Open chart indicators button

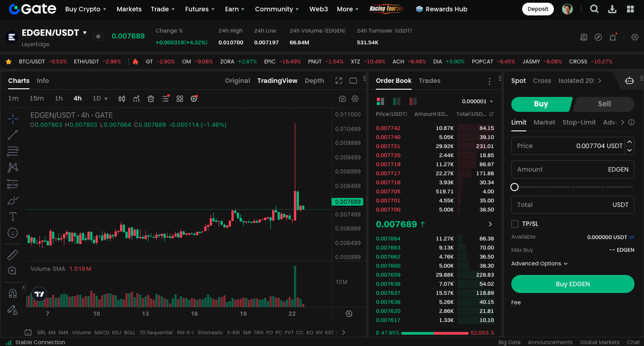tap(136, 99)
